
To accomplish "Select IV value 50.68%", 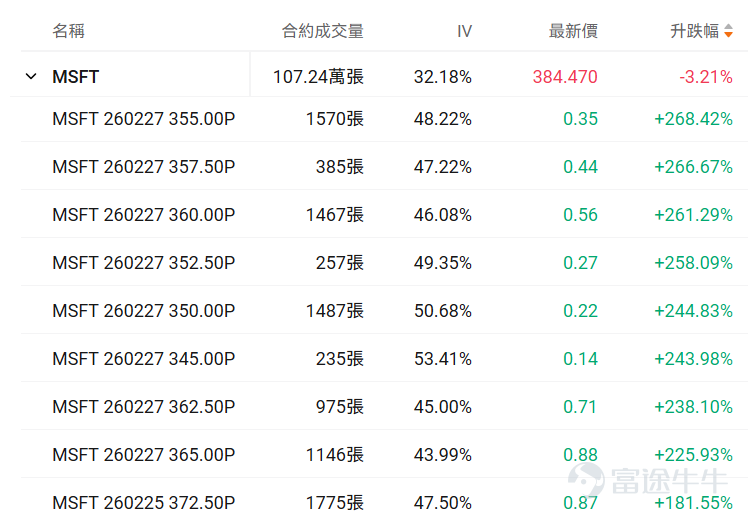I will [443, 311].
